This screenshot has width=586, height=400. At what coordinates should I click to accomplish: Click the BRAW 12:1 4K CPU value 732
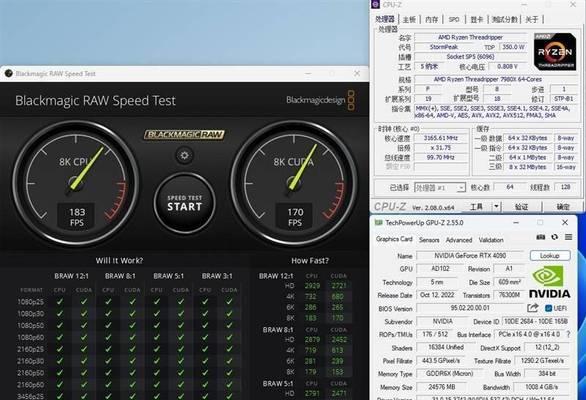click(311, 297)
